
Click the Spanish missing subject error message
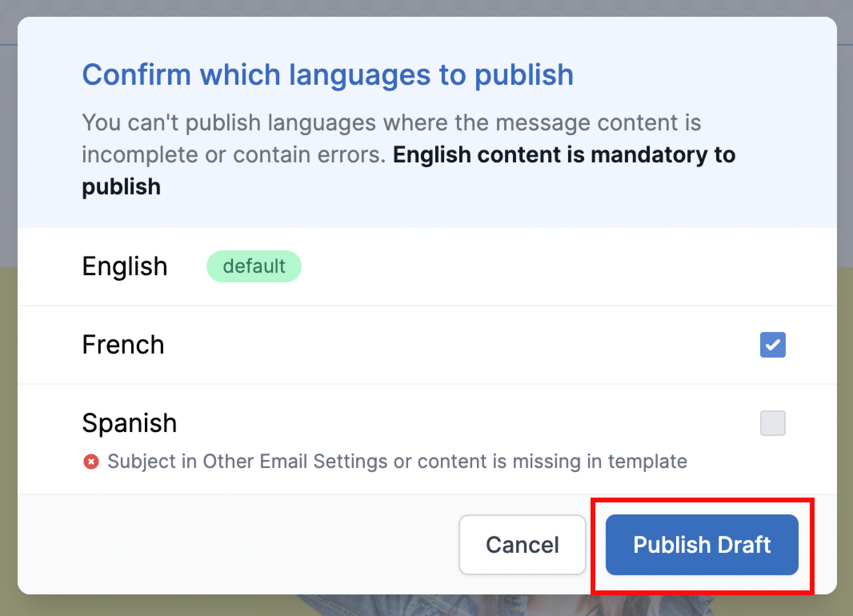[397, 462]
